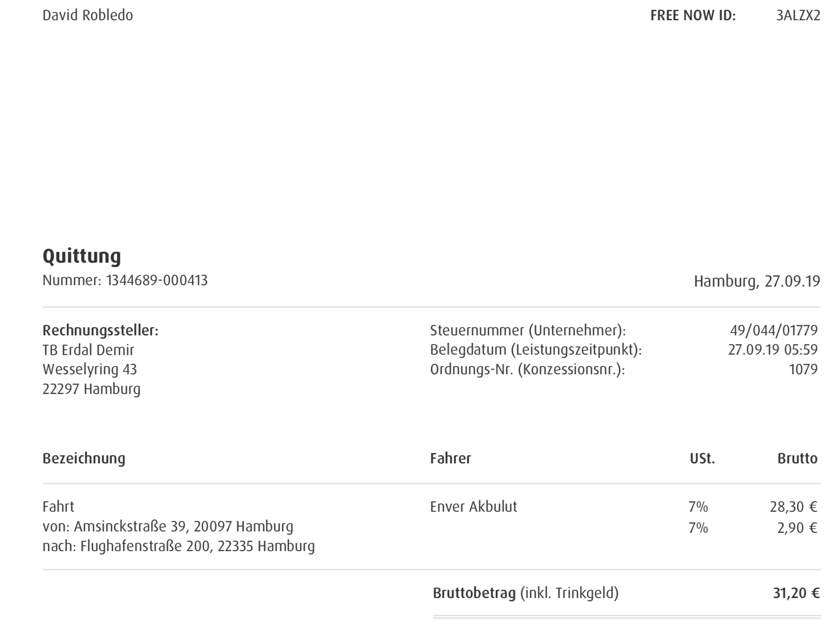The width and height of the screenshot is (840, 635).
Task: Select driver name Enver Akbulut
Action: (473, 507)
